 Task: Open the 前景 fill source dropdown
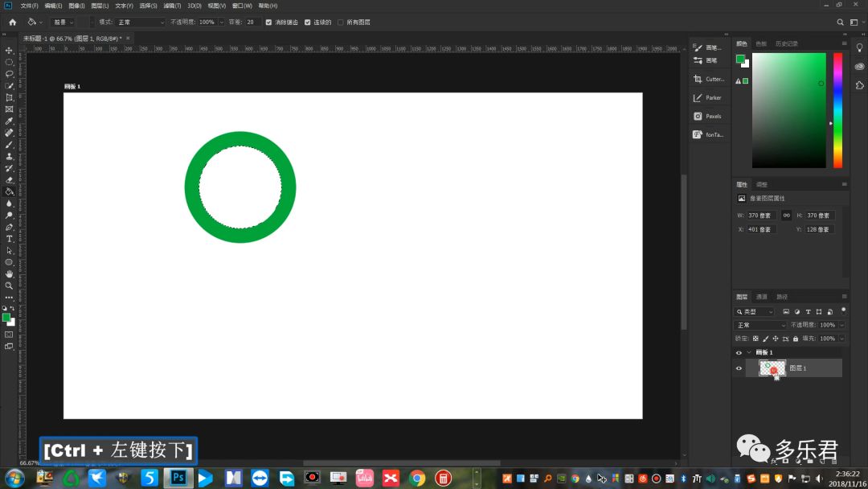coord(63,23)
